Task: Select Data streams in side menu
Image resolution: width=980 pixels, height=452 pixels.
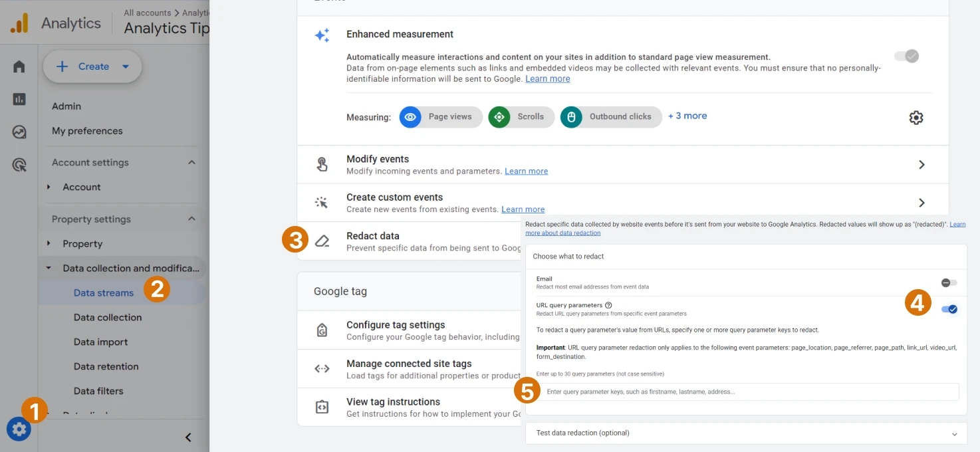Action: [x=104, y=293]
